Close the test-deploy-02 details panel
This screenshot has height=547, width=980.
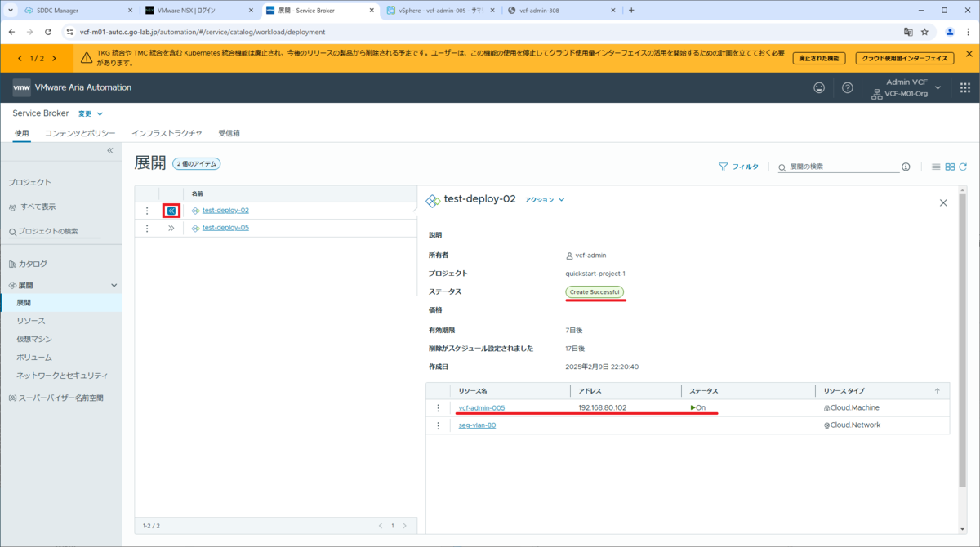(943, 202)
